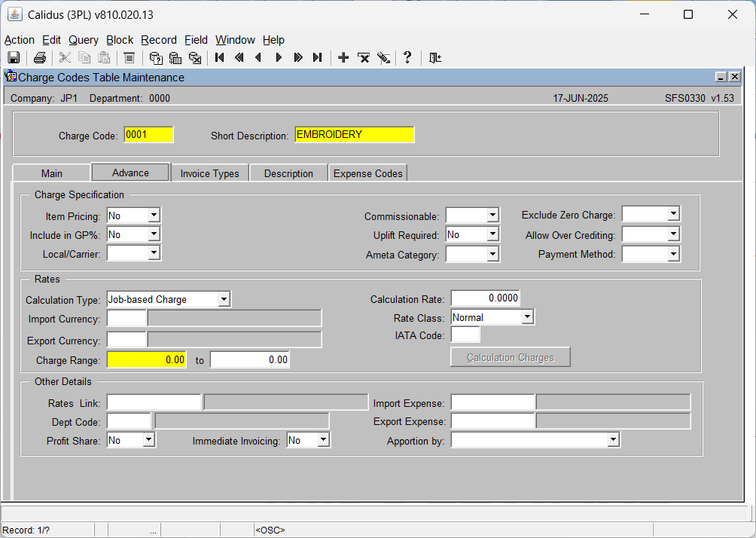
Task: Click the Calculation Charges button
Action: tap(511, 358)
